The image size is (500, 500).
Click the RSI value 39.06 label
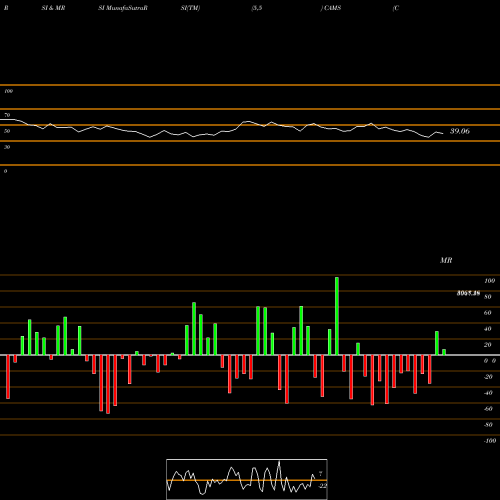point(460,131)
